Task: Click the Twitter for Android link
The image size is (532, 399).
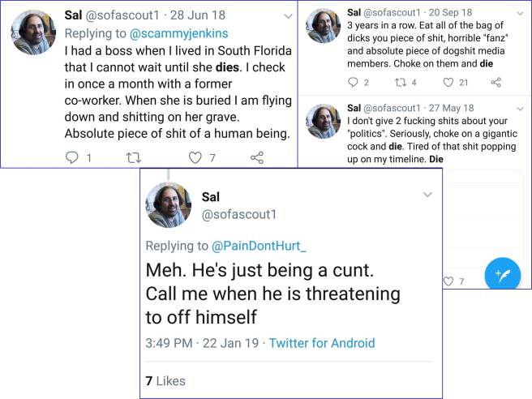Action: tap(322, 343)
